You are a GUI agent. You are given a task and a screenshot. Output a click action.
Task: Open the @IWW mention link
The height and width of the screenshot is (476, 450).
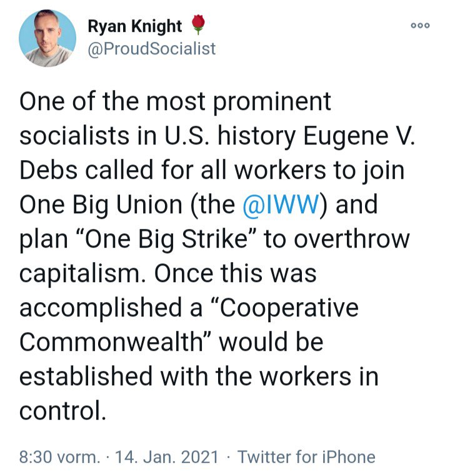(x=279, y=205)
